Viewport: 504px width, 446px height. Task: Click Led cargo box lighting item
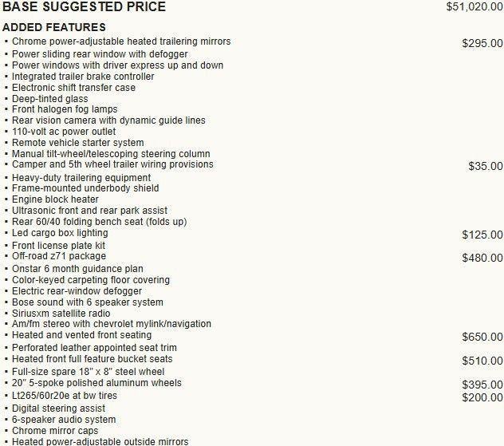(60, 233)
